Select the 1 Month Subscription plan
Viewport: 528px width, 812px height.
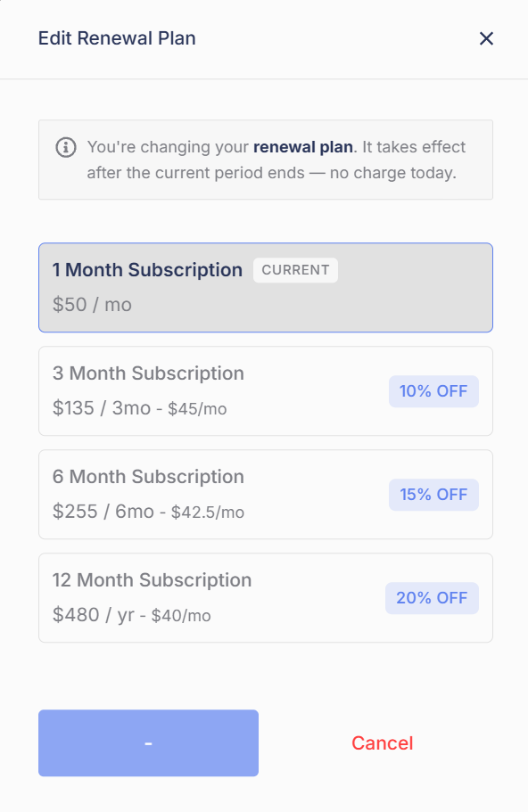[265, 287]
